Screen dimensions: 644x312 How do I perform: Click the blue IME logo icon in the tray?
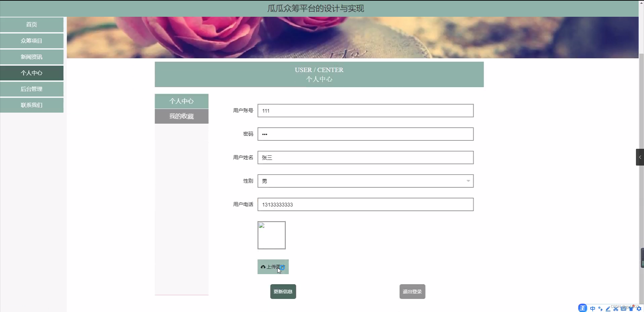[x=583, y=308]
